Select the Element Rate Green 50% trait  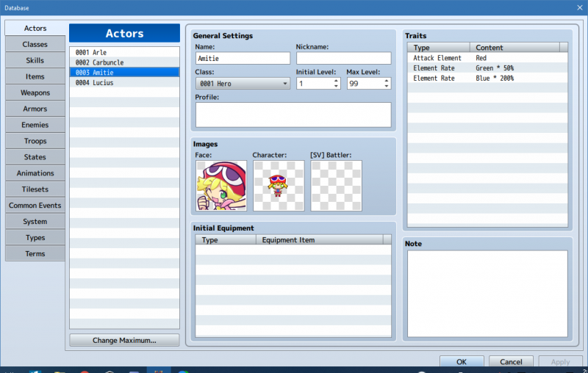[x=487, y=68]
